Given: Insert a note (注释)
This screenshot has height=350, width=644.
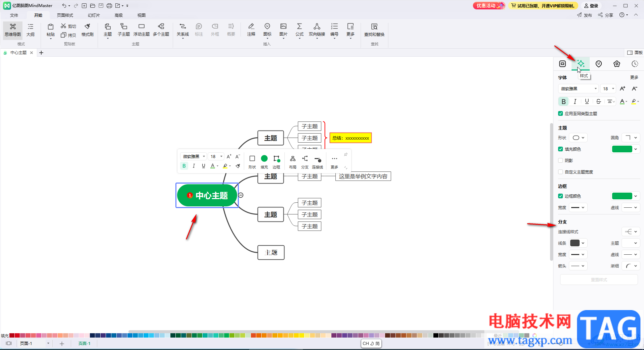Looking at the screenshot, I should (x=251, y=30).
